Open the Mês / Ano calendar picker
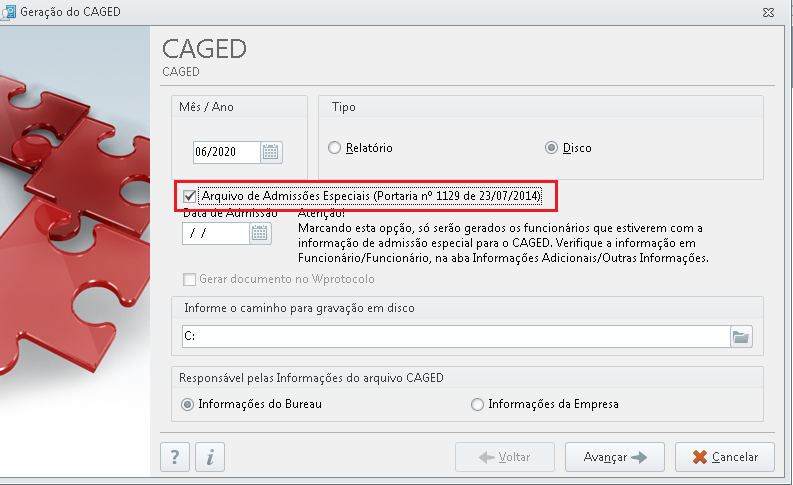 (x=271, y=152)
